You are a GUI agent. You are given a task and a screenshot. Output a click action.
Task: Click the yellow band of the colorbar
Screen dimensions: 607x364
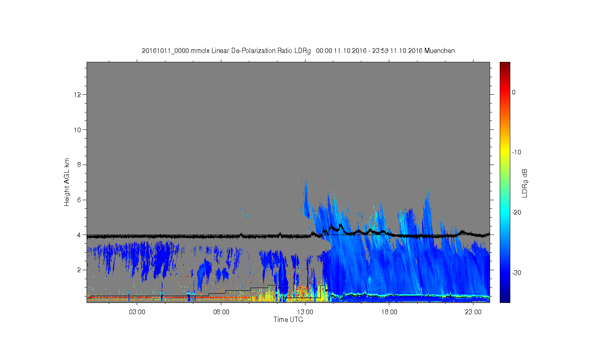[x=505, y=152]
